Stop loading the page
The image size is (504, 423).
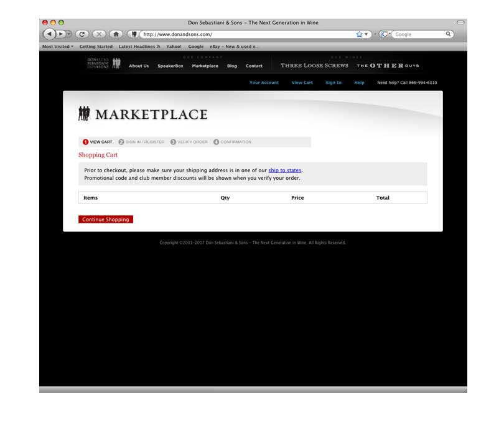98,34
